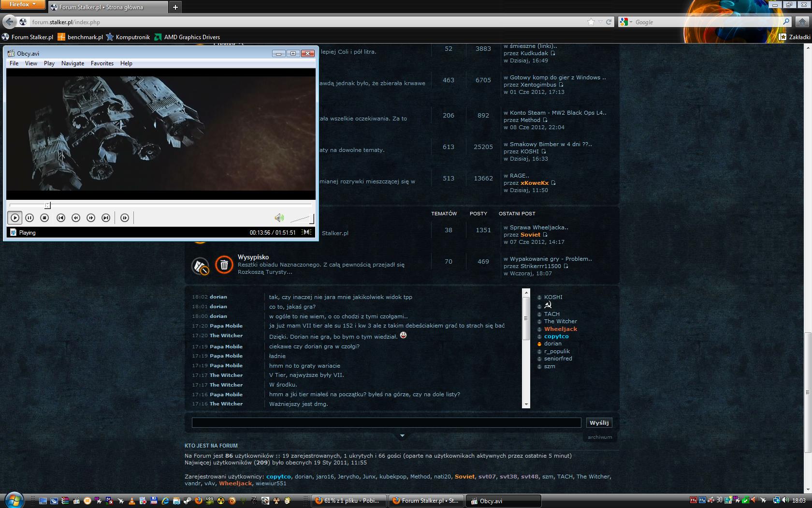This screenshot has width=812, height=508.
Task: View last post icon next to KOSHI
Action: (544, 151)
